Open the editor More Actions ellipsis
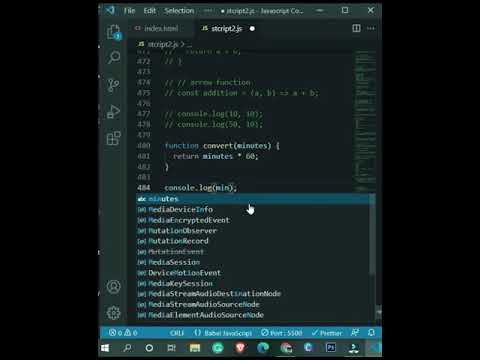This screenshot has width=480, height=360. tap(371, 28)
